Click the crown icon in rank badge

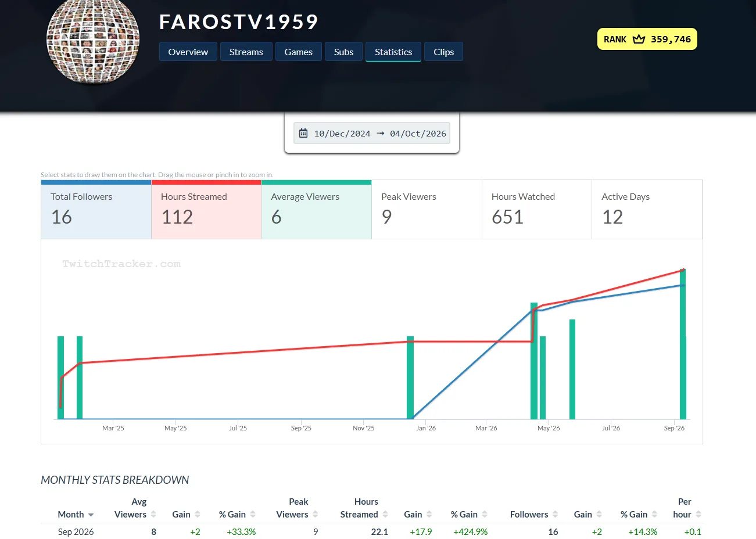coord(639,39)
